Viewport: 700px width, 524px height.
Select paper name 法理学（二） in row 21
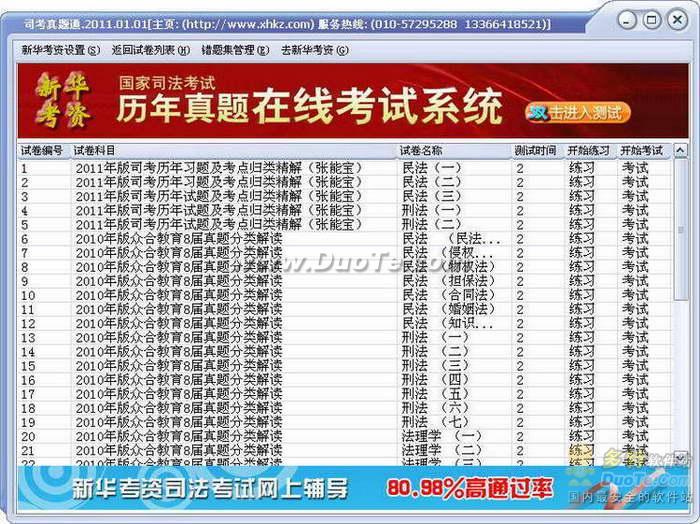point(442,450)
